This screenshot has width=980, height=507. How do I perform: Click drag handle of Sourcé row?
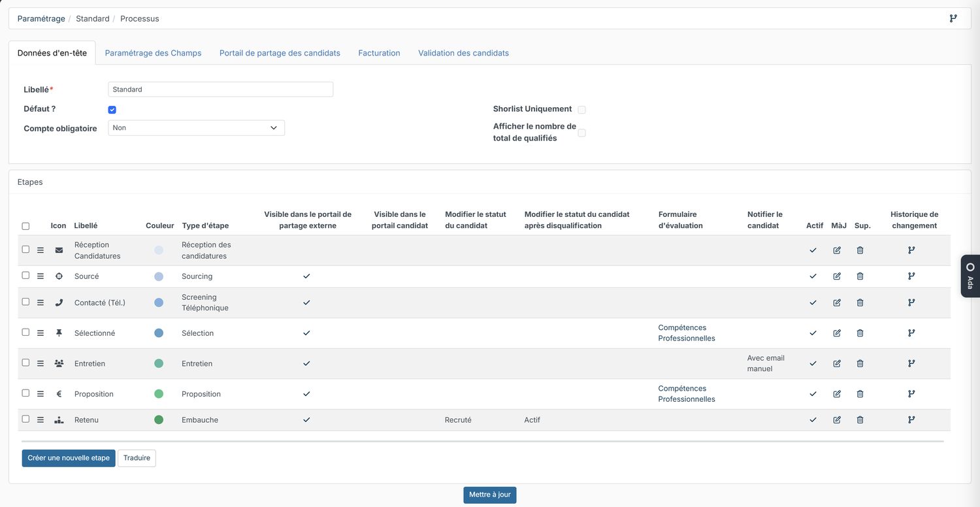tap(41, 276)
